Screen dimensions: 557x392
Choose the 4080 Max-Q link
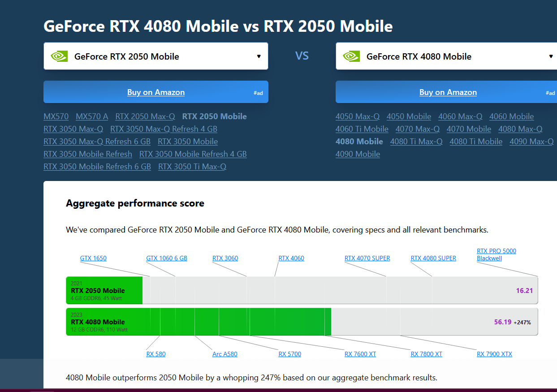pyautogui.click(x=520, y=129)
